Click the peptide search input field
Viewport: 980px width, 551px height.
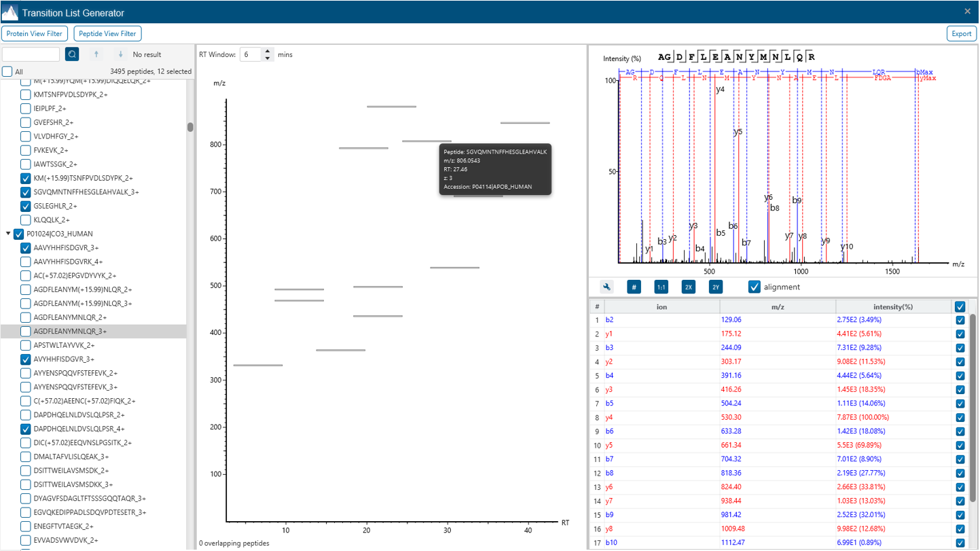31,54
